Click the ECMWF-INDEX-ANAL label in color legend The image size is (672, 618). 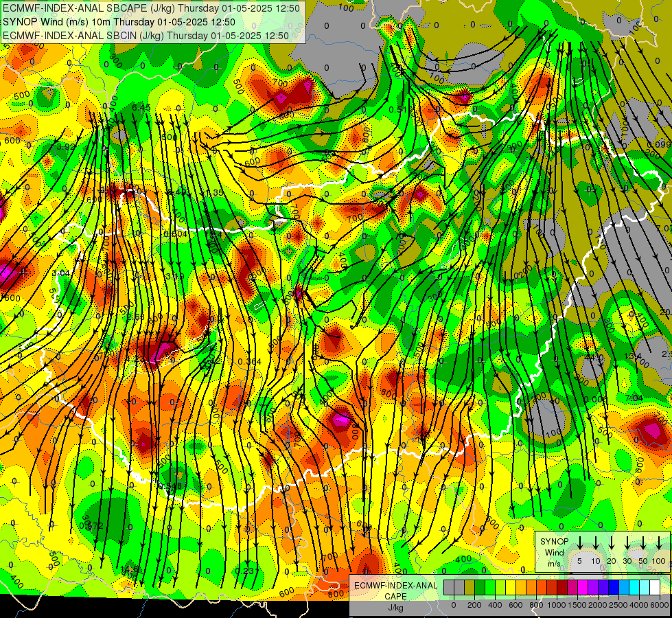click(x=395, y=586)
